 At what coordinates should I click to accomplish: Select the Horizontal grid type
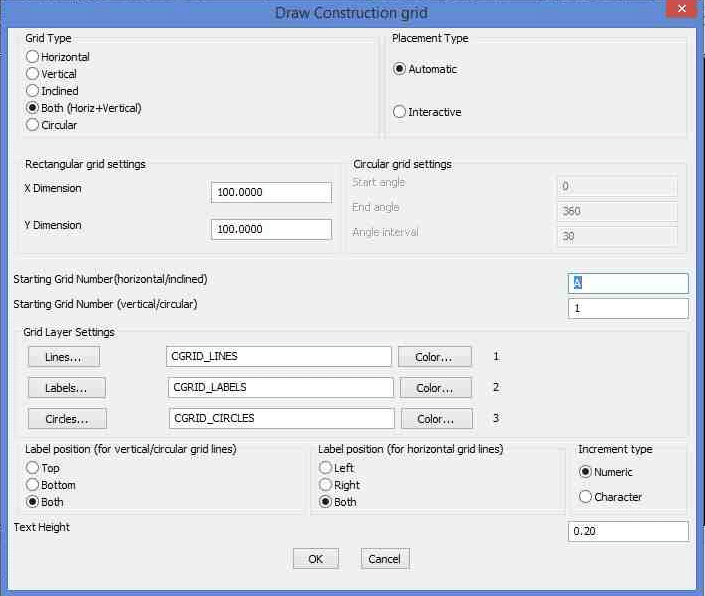(33, 57)
